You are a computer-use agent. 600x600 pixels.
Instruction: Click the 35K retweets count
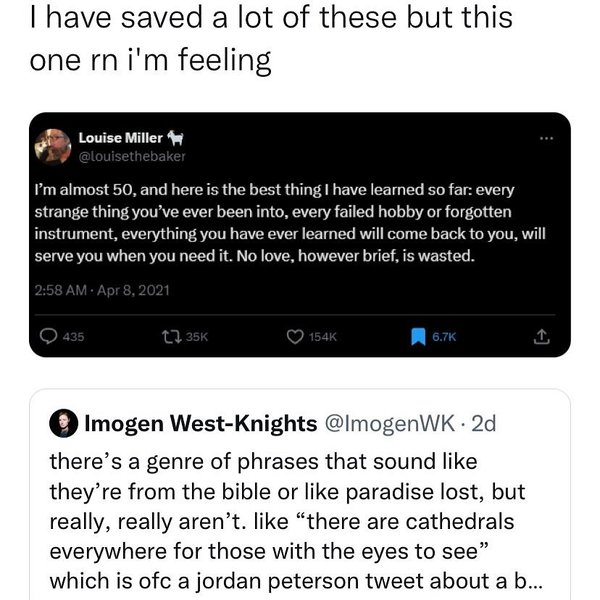point(194,338)
